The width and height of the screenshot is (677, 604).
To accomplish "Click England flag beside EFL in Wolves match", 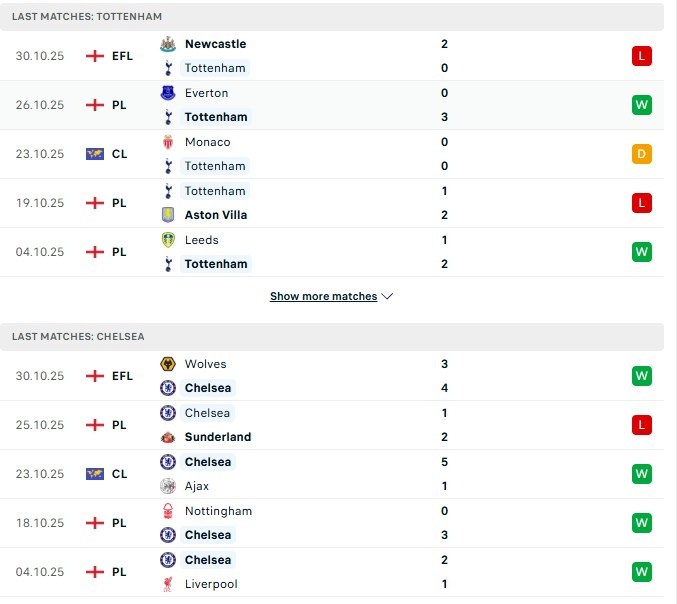I will 95,376.
